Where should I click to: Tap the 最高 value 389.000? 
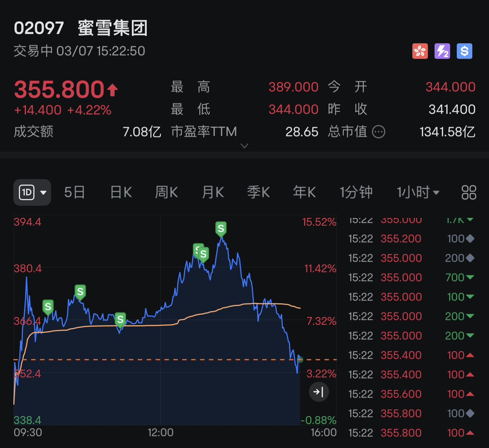[293, 87]
